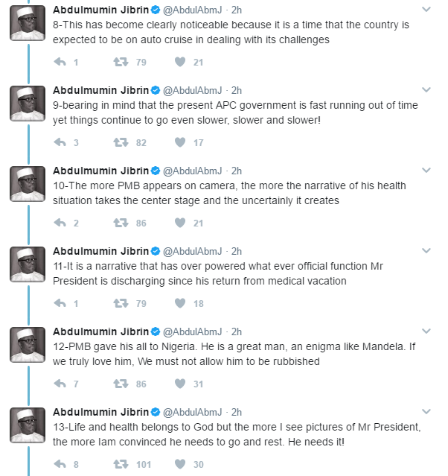The height and width of the screenshot is (476, 448).
Task: Open more options chevron on tweet 8
Action: pyautogui.click(x=426, y=10)
